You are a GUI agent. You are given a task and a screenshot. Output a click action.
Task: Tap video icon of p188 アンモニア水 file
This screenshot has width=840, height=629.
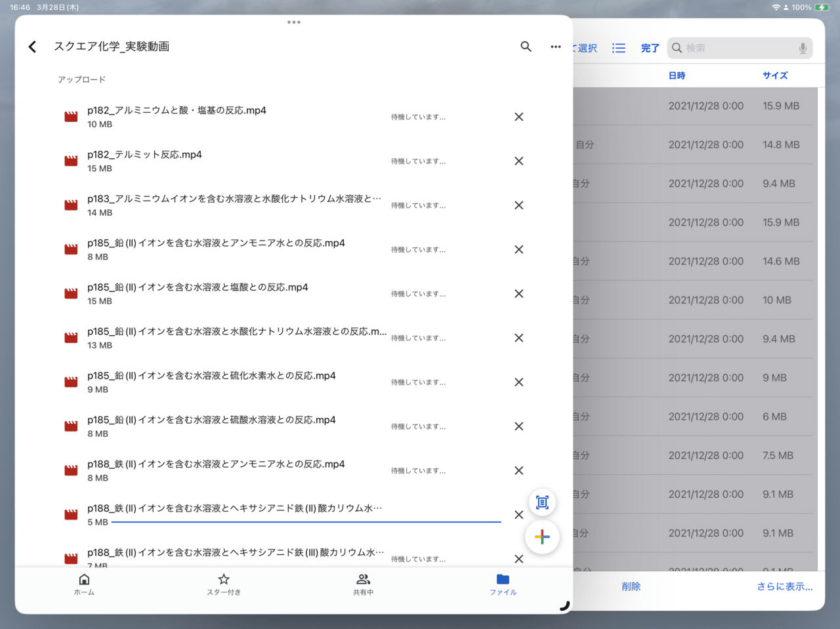click(x=71, y=471)
